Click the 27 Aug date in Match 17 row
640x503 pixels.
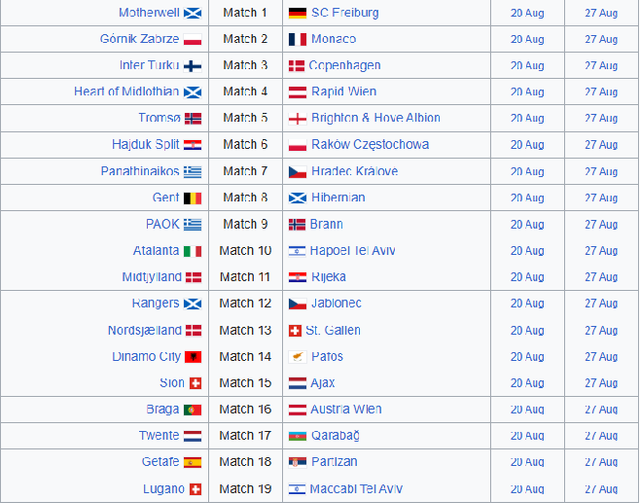coord(601,436)
